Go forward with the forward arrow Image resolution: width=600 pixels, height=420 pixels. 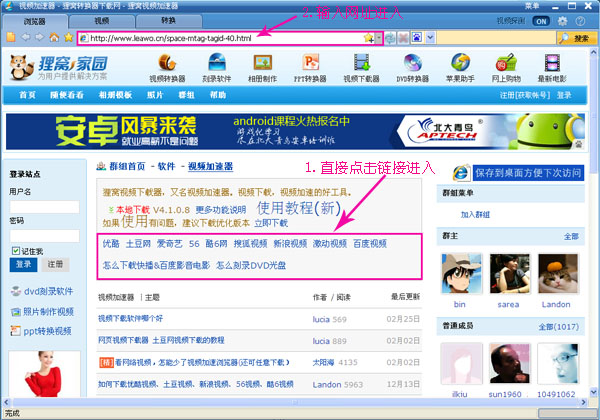tap(40, 37)
